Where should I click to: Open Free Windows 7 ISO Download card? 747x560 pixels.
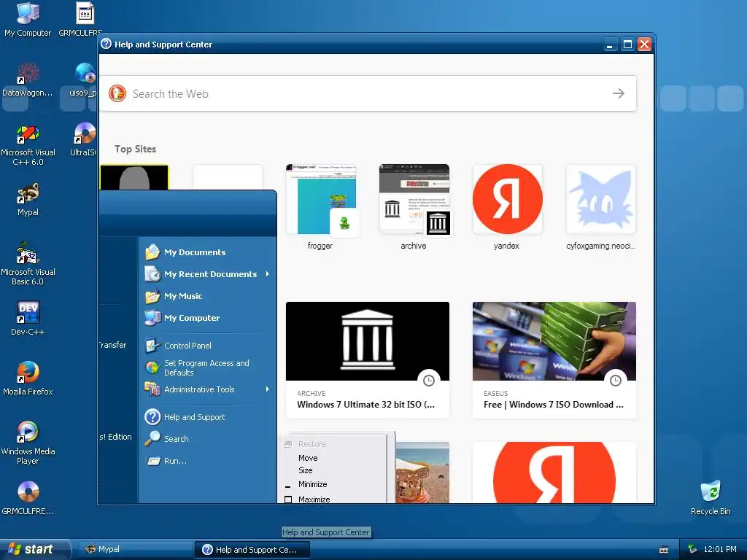(x=554, y=359)
